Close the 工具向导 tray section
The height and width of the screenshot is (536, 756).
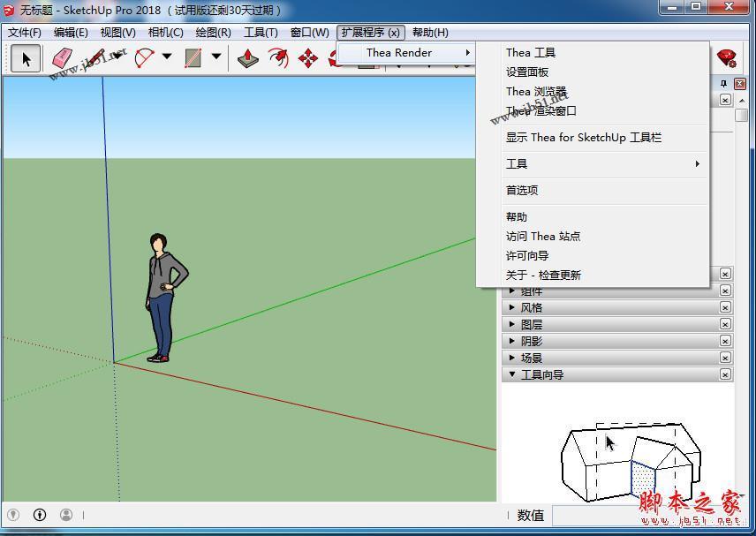tap(725, 374)
